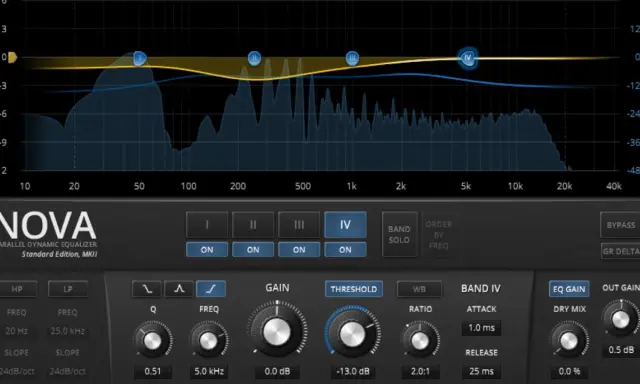Viewport: 640px width, 384px height.
Task: Toggle band IV ON switch
Action: (345, 250)
